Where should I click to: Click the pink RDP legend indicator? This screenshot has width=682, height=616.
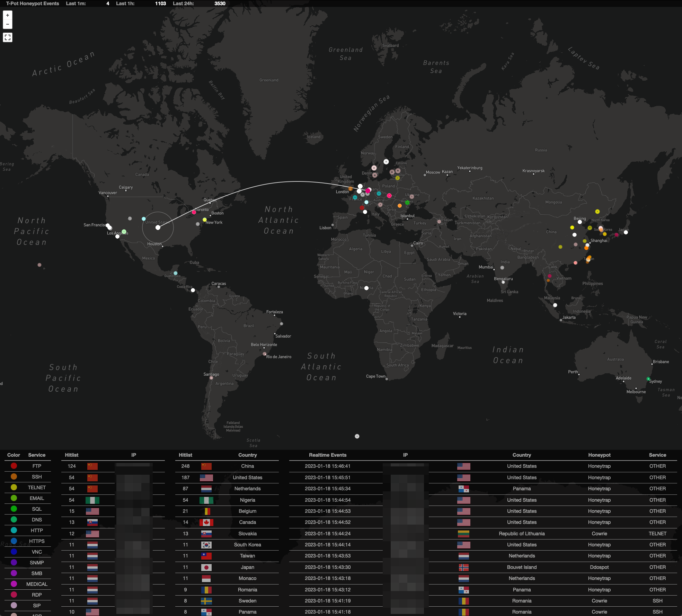point(14,595)
